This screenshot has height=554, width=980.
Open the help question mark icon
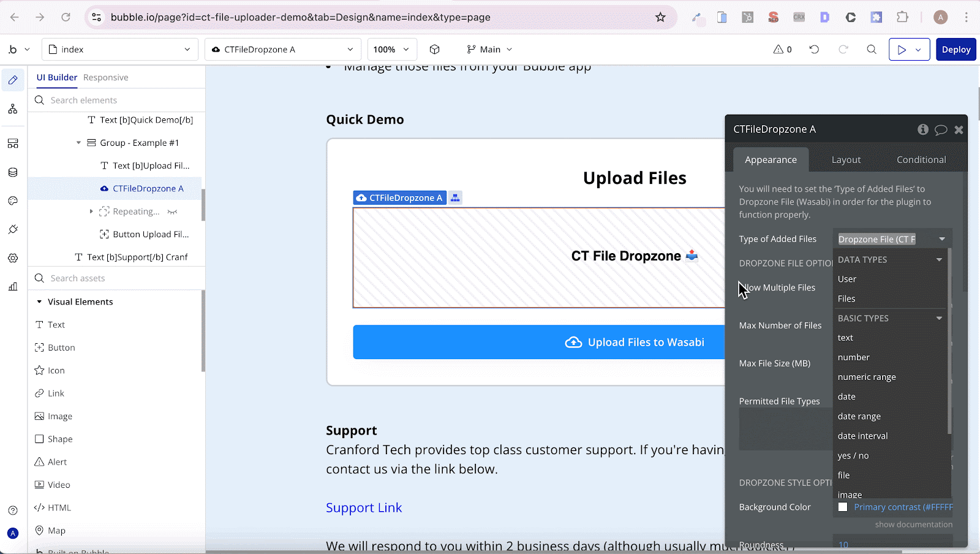[x=13, y=510]
